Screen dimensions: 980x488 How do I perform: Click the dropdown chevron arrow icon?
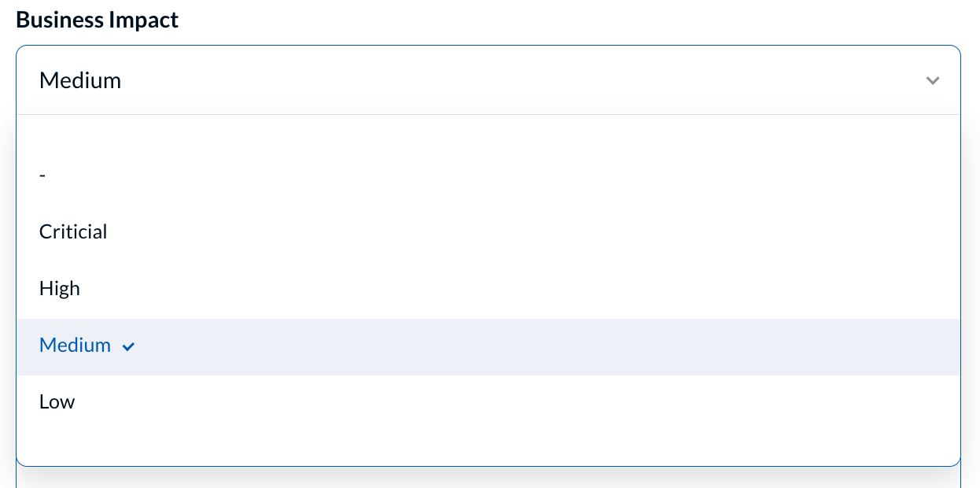[933, 80]
